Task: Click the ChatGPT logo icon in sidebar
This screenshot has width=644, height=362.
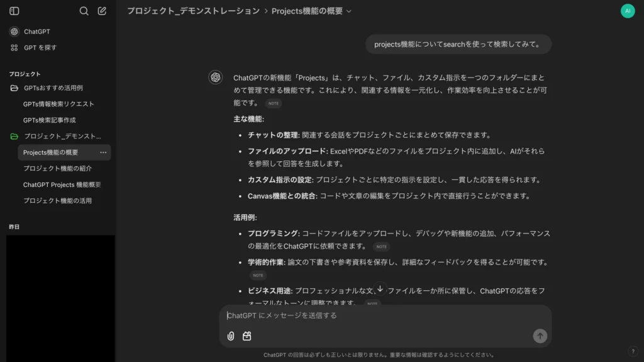Action: (x=14, y=31)
